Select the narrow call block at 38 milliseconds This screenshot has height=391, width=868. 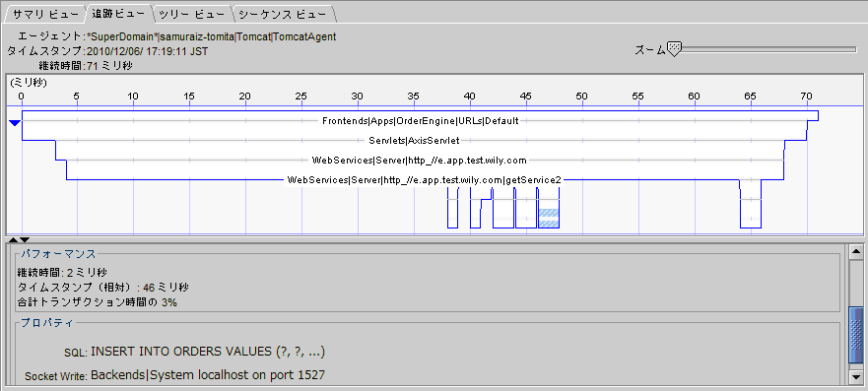pos(453,208)
